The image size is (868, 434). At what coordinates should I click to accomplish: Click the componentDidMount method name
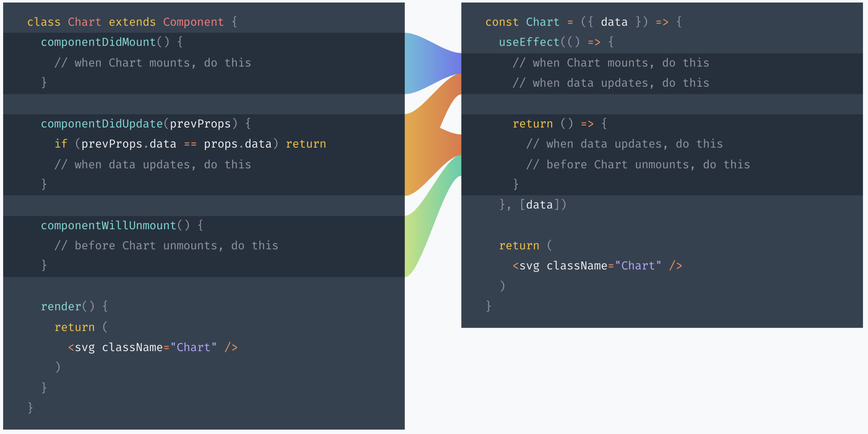coord(98,42)
